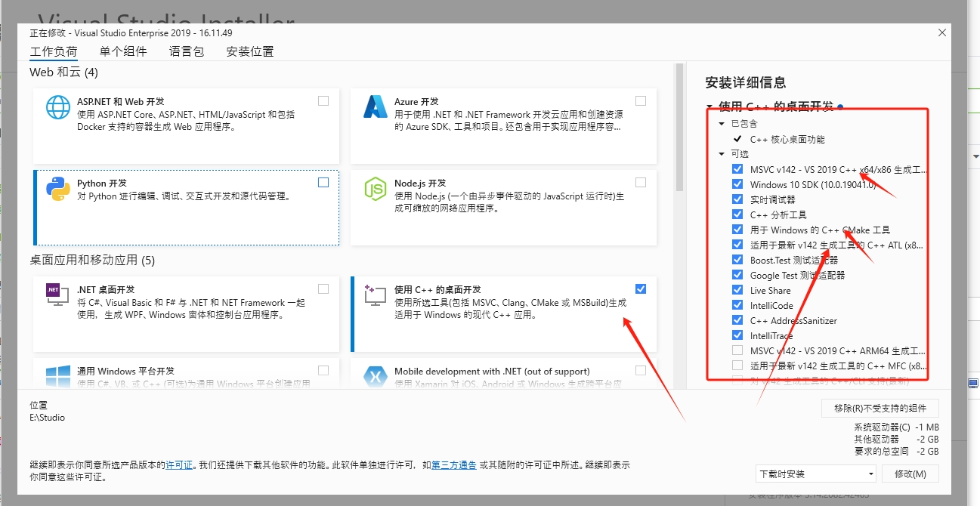Click the Python 开发 logo icon
This screenshot has height=506, width=980.
point(58,189)
